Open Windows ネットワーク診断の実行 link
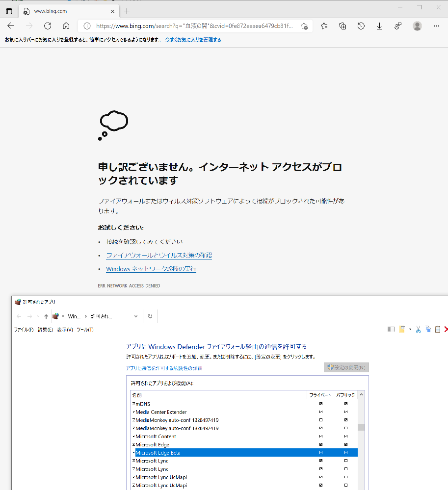Viewport: 448px width, 490px height. point(151,269)
